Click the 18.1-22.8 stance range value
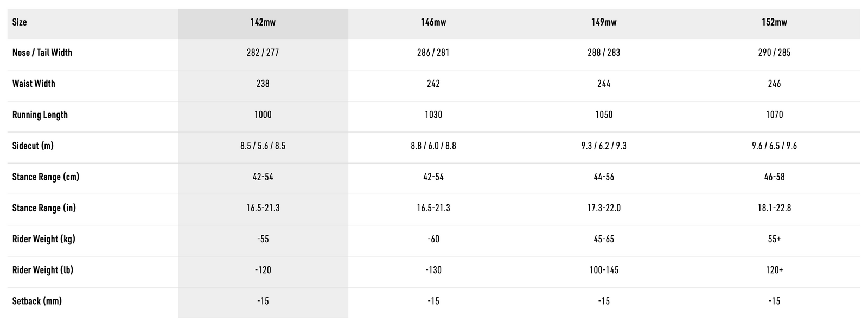This screenshot has height=320, width=868. (x=774, y=208)
